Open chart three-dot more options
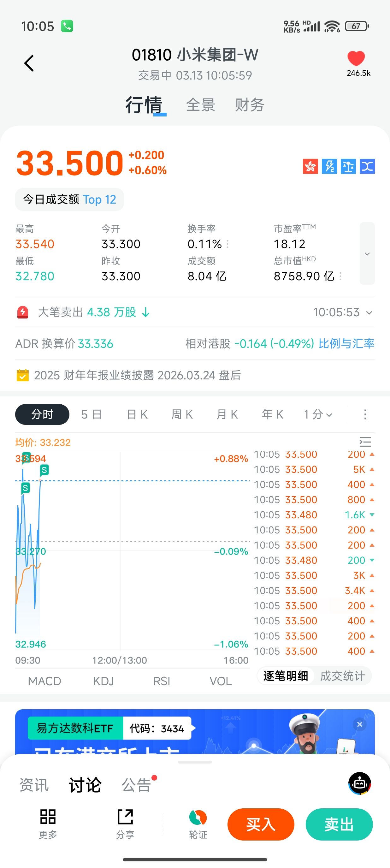The height and width of the screenshot is (868, 390). coord(365,414)
